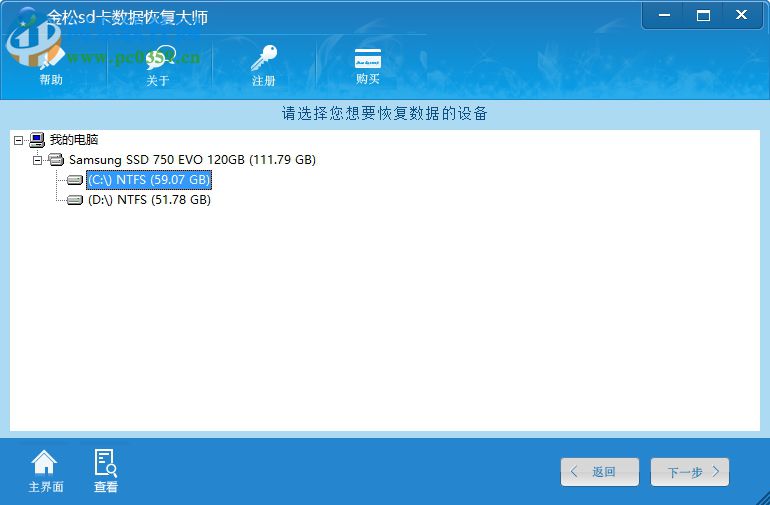
Task: Click the 返回 back button
Action: pyautogui.click(x=600, y=472)
